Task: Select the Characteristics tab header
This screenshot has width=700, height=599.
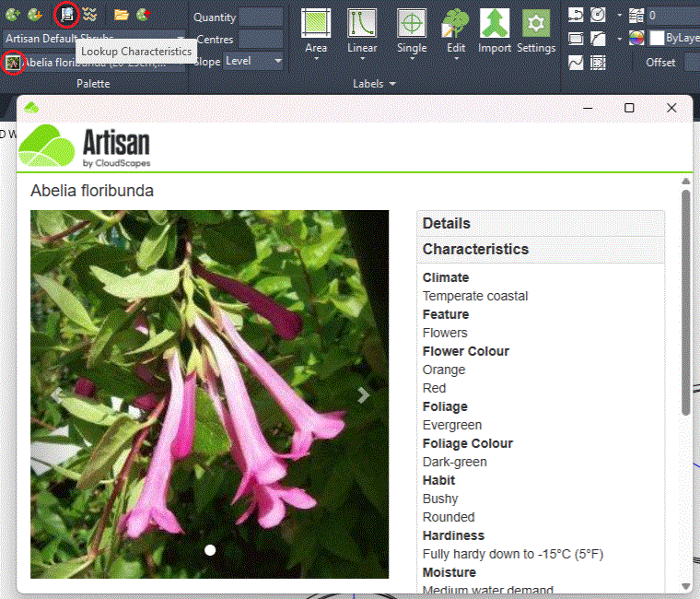Action: pos(540,249)
